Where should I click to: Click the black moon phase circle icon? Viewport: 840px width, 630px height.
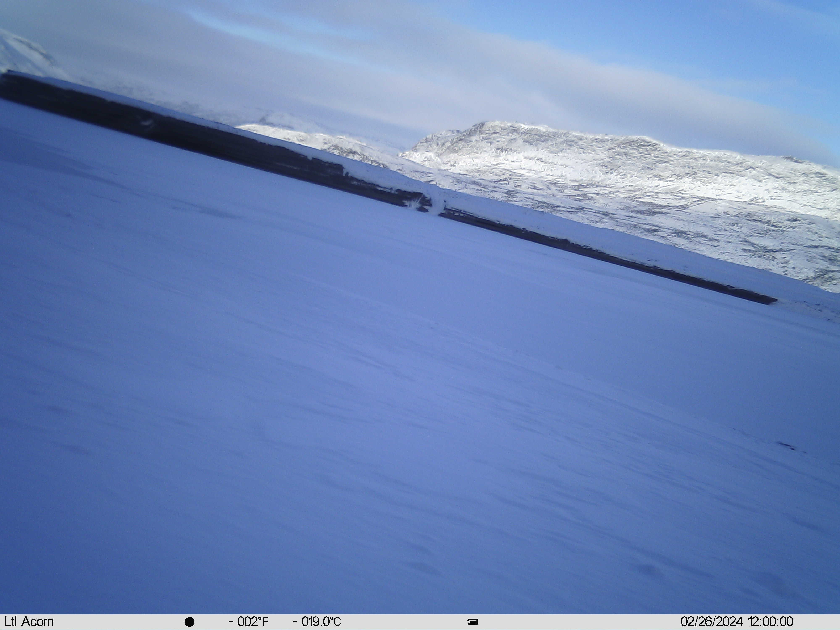click(x=189, y=622)
